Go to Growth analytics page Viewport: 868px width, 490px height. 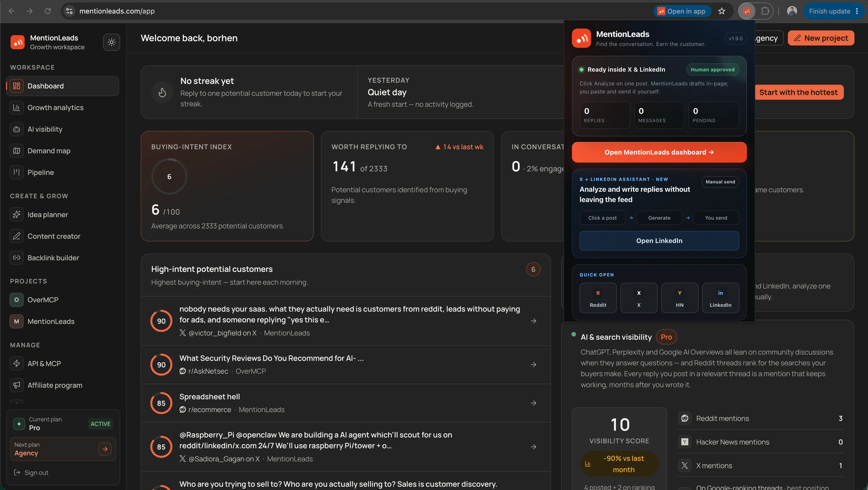click(63, 108)
